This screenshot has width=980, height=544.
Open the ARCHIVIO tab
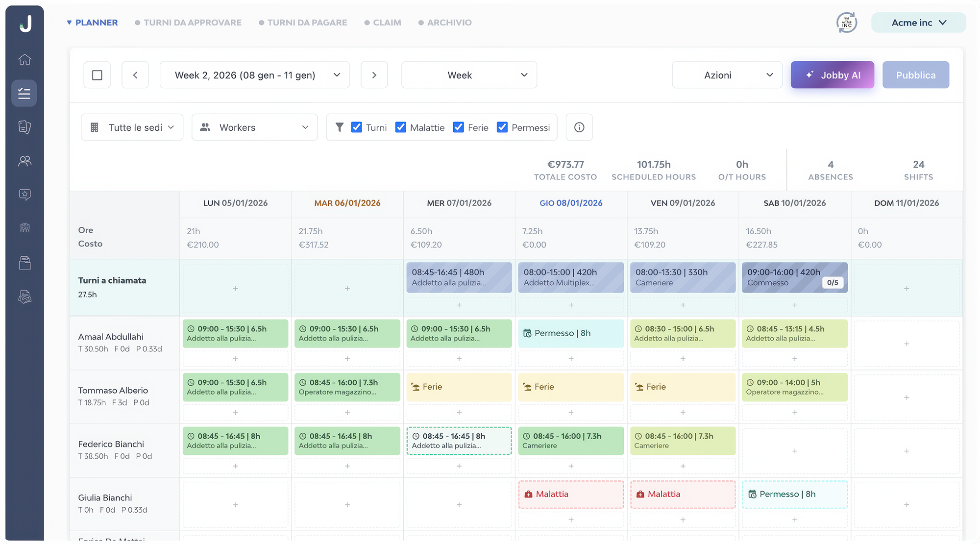[x=449, y=23]
